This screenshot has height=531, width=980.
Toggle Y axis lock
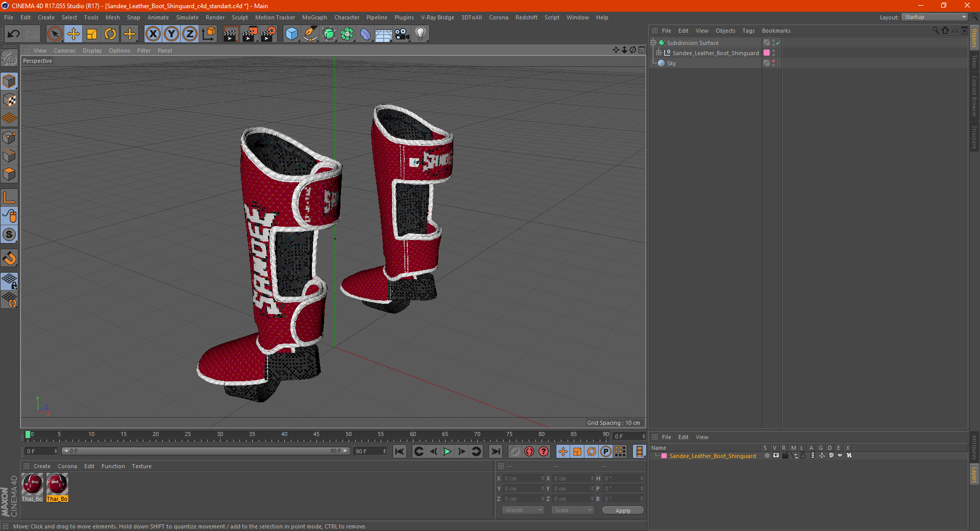click(x=171, y=34)
